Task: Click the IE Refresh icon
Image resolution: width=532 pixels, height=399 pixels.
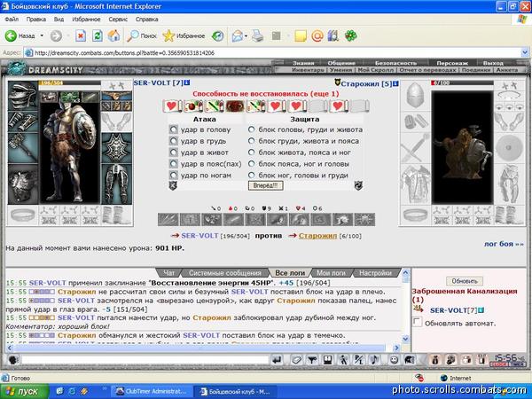Action: pyautogui.click(x=97, y=35)
